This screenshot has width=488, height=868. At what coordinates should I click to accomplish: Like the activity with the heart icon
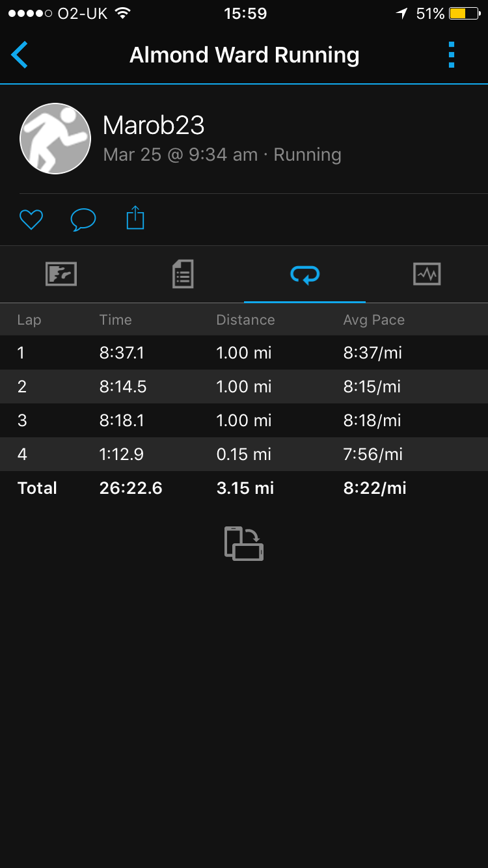pos(31,219)
